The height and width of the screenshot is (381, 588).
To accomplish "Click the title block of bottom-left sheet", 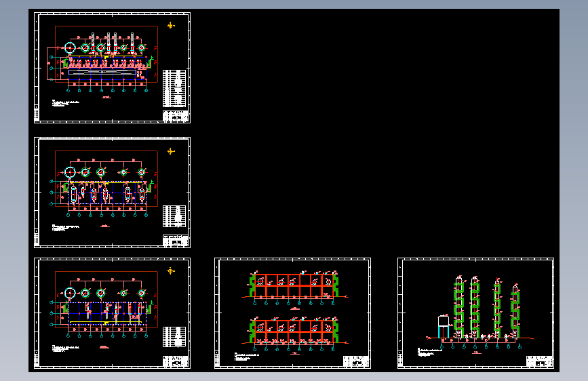I will point(176,361).
